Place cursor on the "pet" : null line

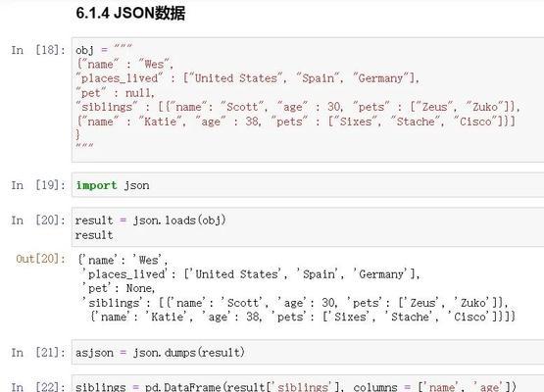[x=116, y=93]
